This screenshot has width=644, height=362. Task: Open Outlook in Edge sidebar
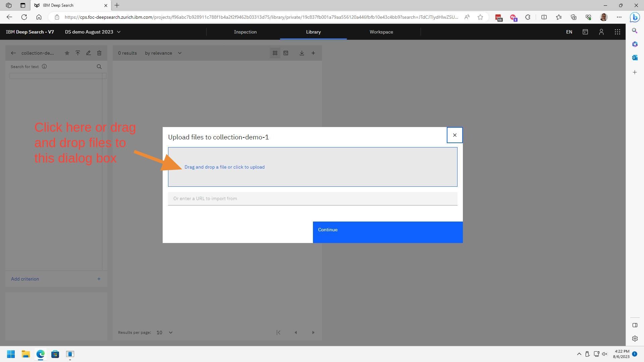coord(635,58)
